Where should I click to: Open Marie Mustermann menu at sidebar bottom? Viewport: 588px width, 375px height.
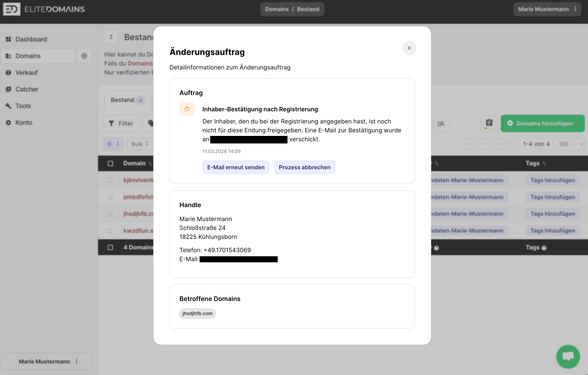pyautogui.click(x=47, y=361)
